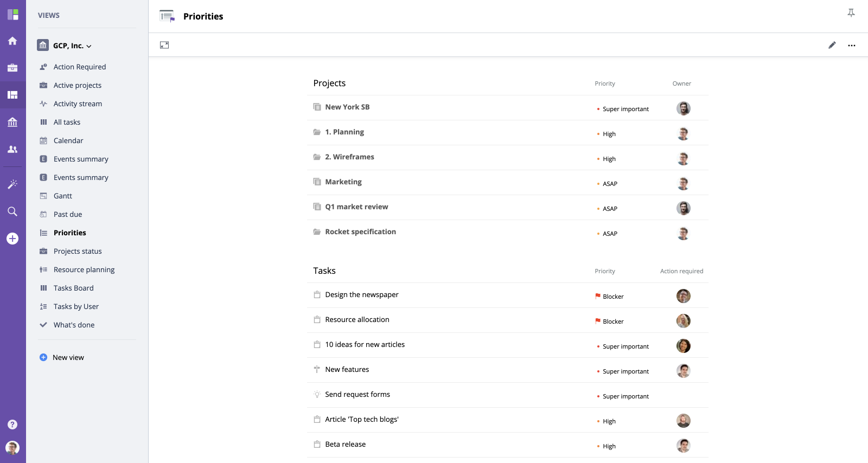
Task: Click the owner avatar for New York SB
Action: [684, 108]
